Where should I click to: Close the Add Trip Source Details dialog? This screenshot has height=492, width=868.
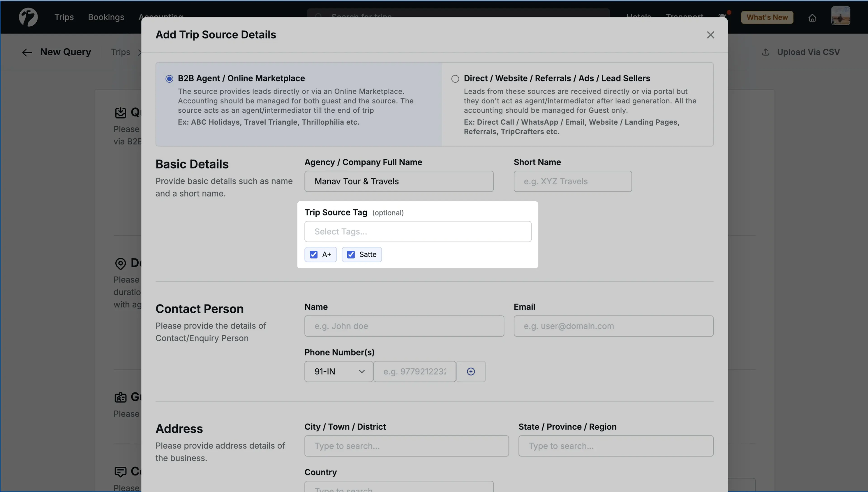(x=710, y=35)
